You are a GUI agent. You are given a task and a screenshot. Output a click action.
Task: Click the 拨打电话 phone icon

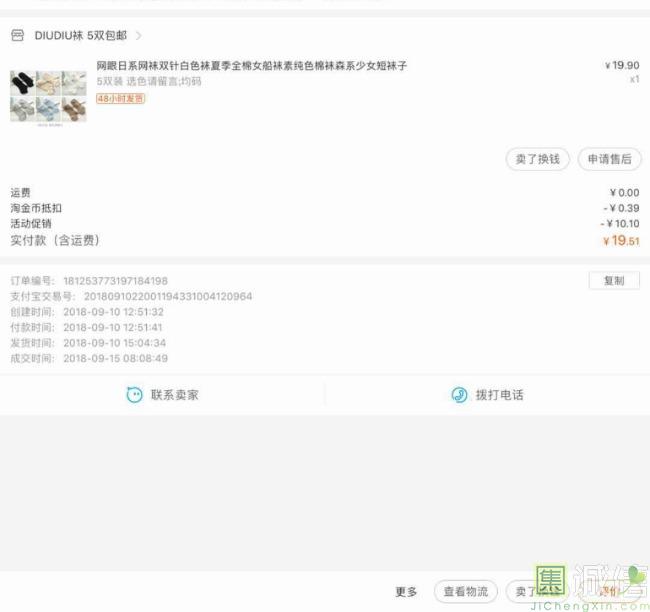click(x=459, y=395)
